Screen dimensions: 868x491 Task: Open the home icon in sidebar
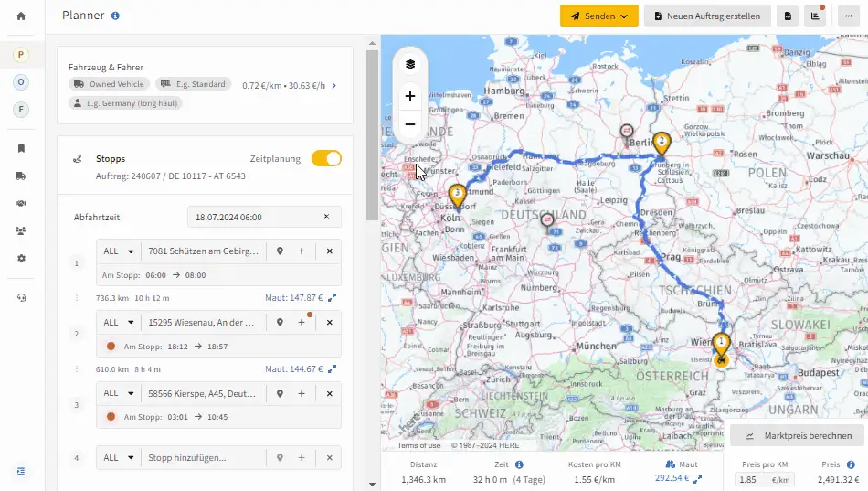tap(21, 16)
